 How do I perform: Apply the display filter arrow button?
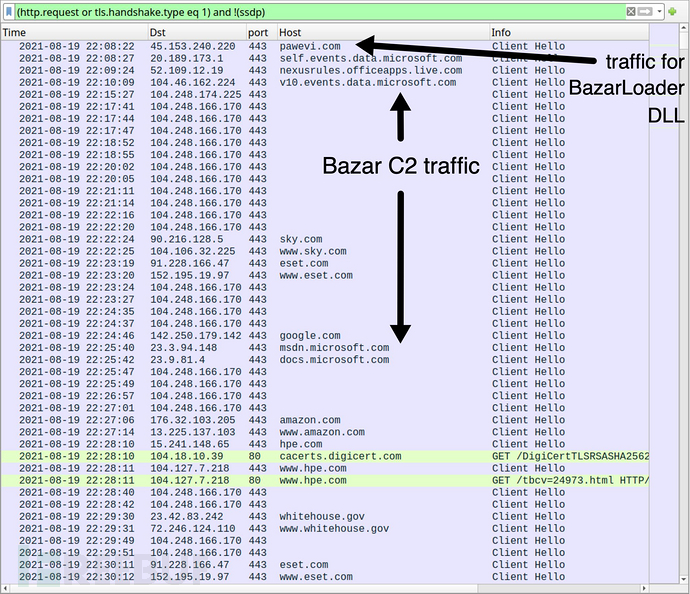coord(645,12)
